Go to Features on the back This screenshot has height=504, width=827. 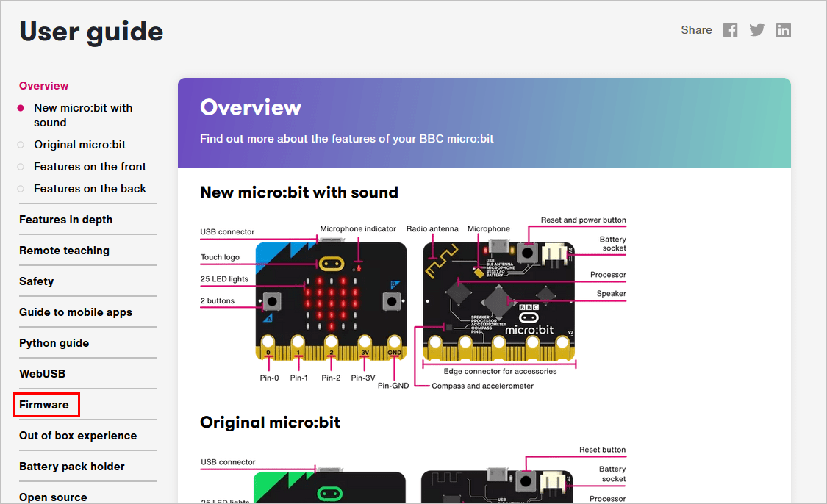pos(90,189)
